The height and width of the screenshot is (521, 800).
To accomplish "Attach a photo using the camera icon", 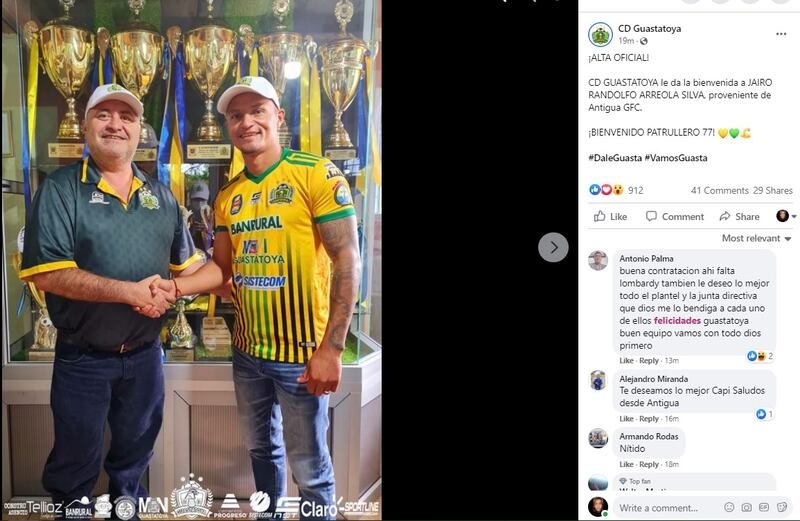I will pyautogui.click(x=746, y=507).
